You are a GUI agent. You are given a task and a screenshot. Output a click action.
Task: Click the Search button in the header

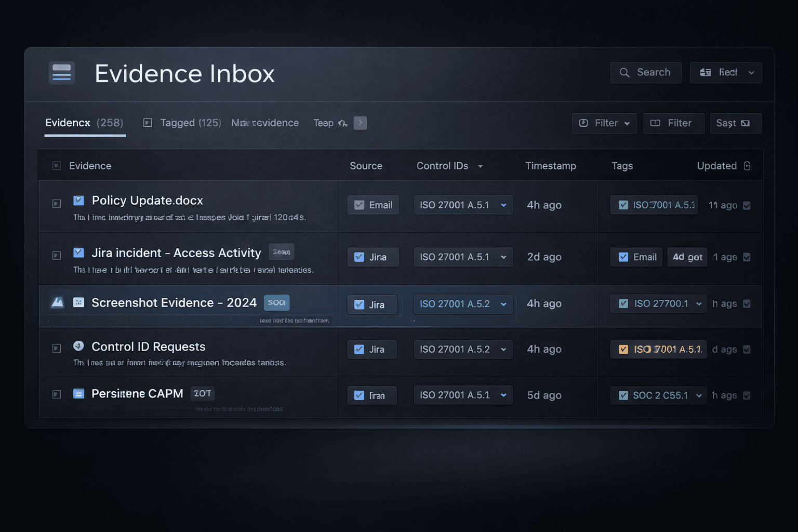[x=646, y=72]
